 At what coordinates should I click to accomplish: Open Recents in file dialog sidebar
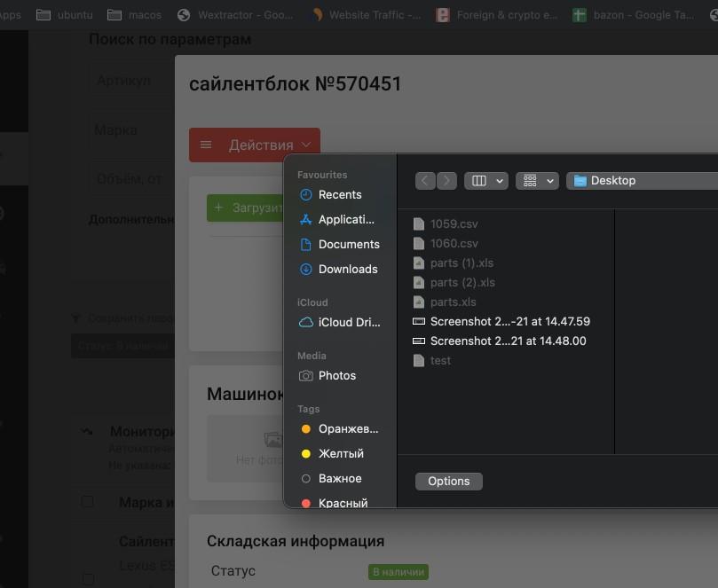coord(339,194)
